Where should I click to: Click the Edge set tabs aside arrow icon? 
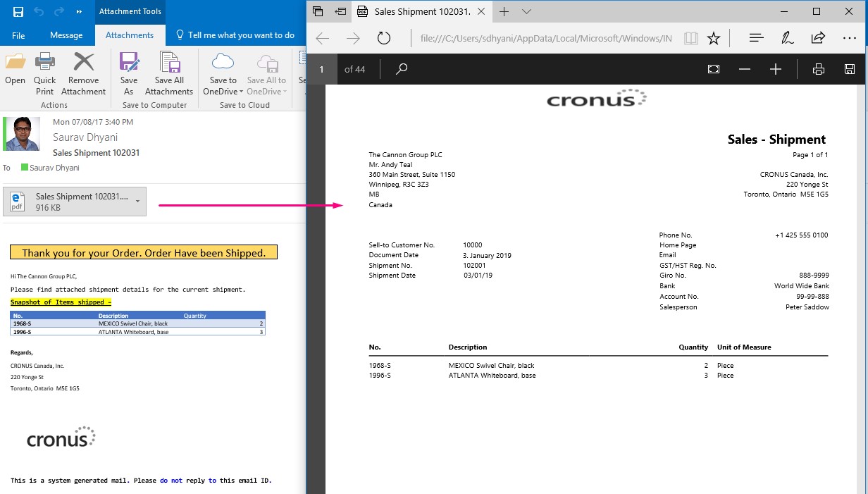(340, 11)
